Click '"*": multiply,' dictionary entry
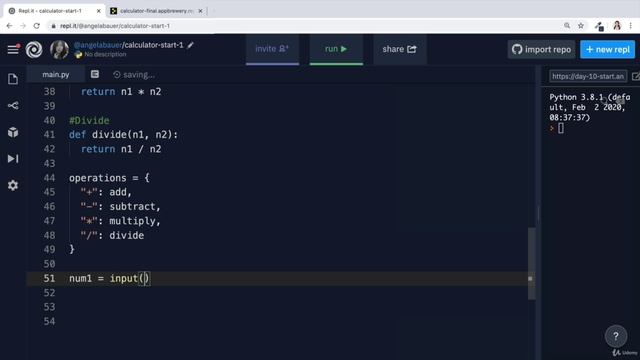This screenshot has height=360, width=640. coord(121,221)
